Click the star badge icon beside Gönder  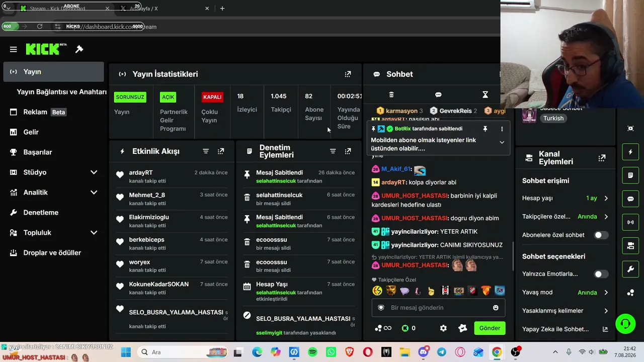click(x=463, y=328)
